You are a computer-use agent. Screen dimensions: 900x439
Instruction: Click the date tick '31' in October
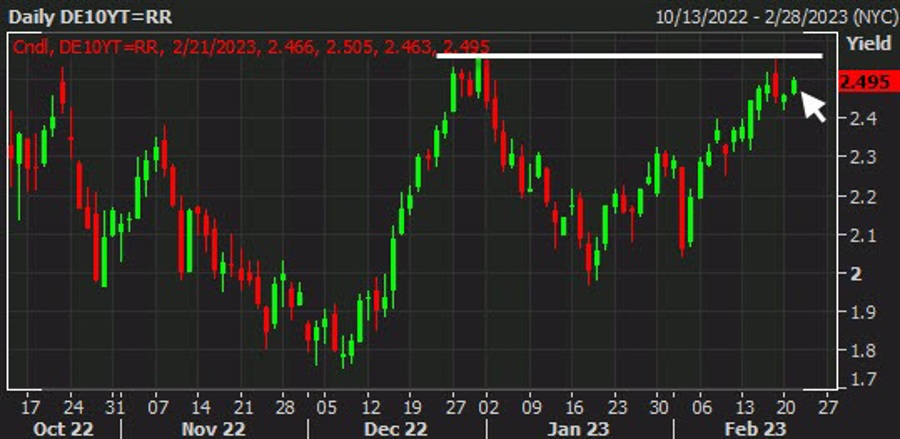[115, 408]
